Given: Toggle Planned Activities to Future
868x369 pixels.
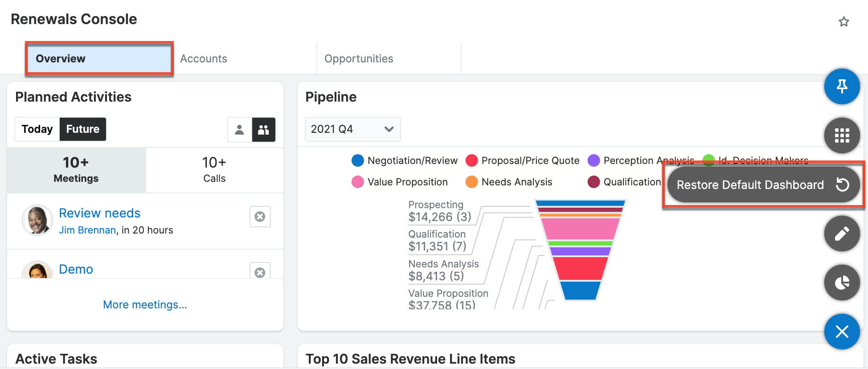Looking at the screenshot, I should coord(83,129).
